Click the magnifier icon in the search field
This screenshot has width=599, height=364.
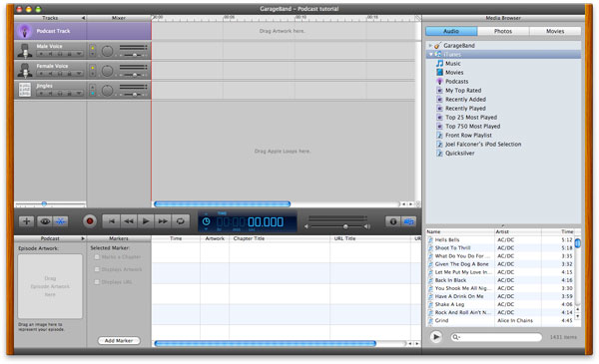pyautogui.click(x=455, y=337)
